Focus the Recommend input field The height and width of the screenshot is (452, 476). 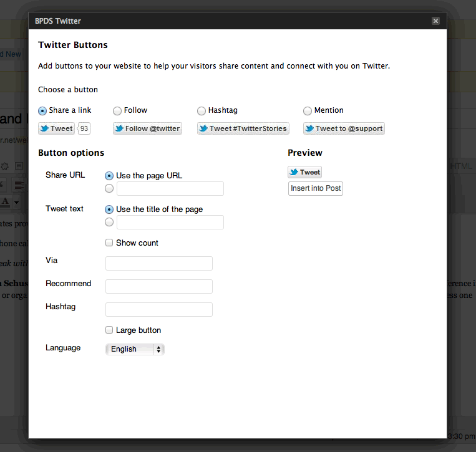click(159, 286)
